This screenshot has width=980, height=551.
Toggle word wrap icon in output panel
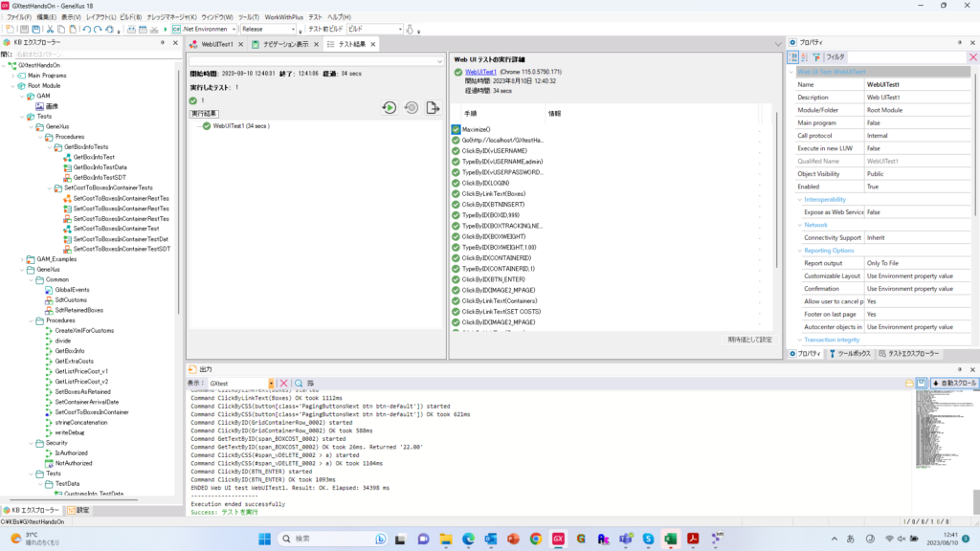310,383
